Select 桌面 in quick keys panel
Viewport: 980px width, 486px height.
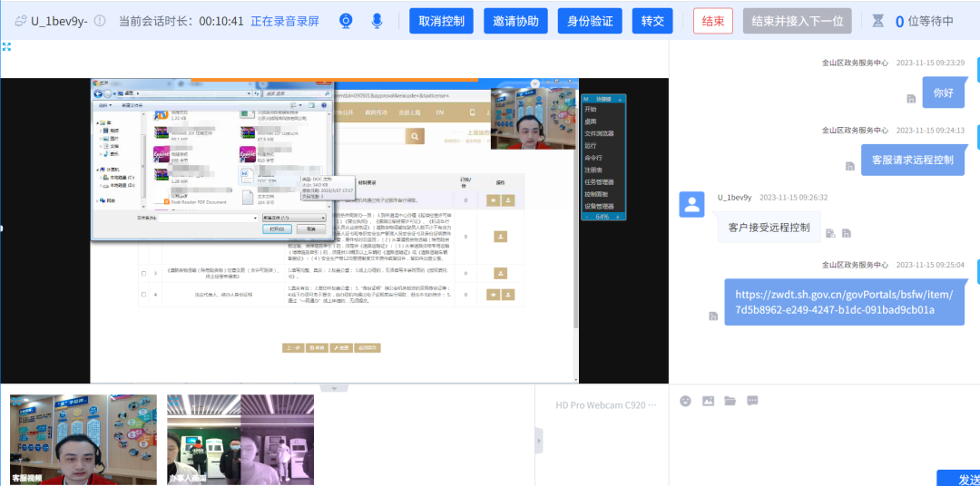pyautogui.click(x=590, y=121)
